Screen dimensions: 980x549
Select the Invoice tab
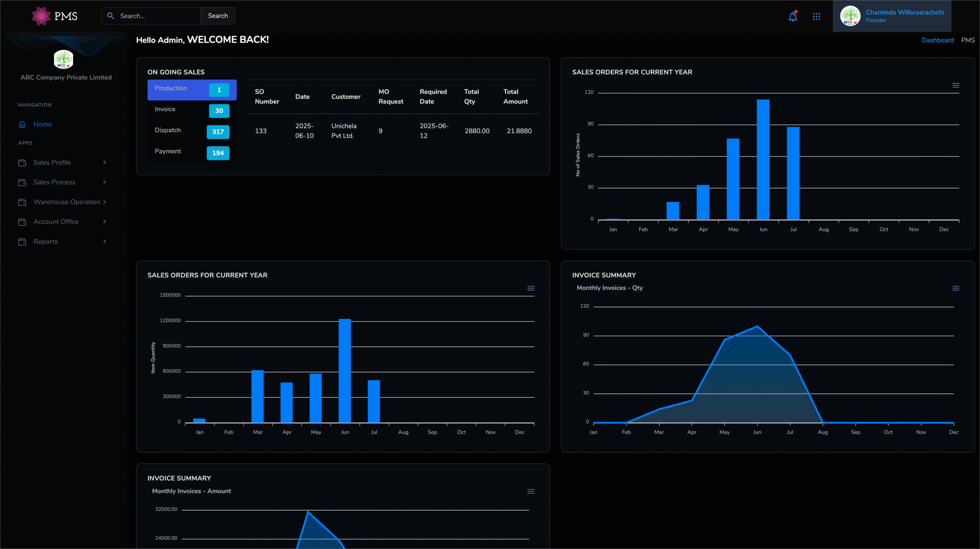192,111
